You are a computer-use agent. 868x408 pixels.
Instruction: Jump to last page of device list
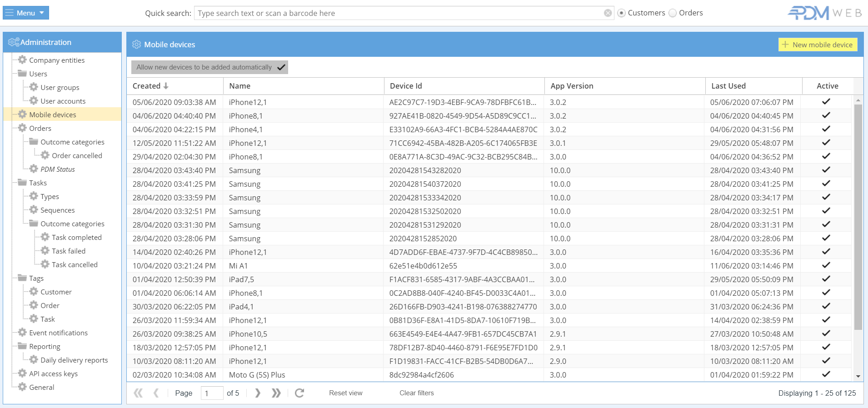[x=276, y=393]
